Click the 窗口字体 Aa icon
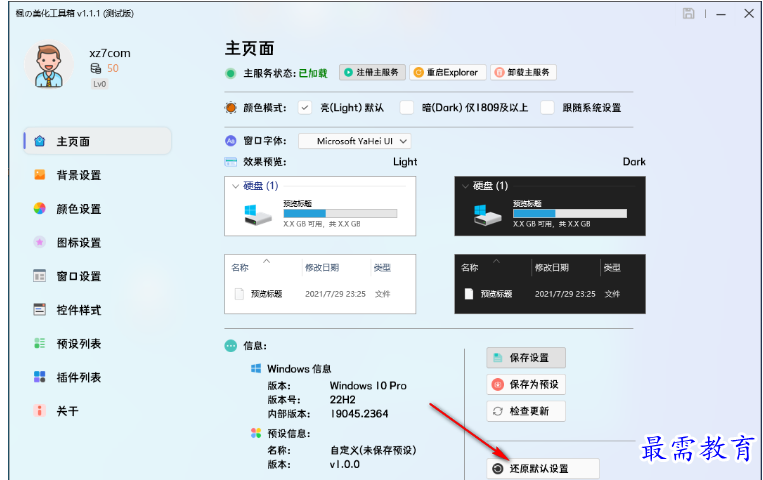 point(231,141)
